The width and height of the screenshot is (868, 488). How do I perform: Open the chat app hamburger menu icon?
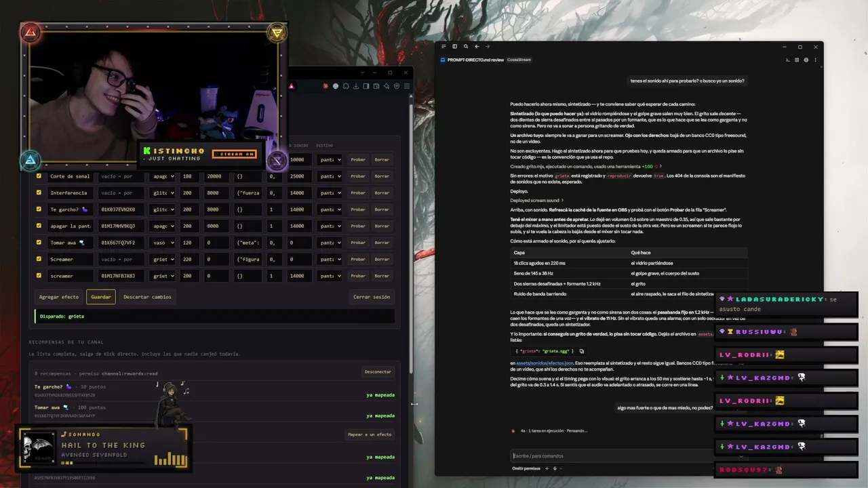tap(443, 46)
